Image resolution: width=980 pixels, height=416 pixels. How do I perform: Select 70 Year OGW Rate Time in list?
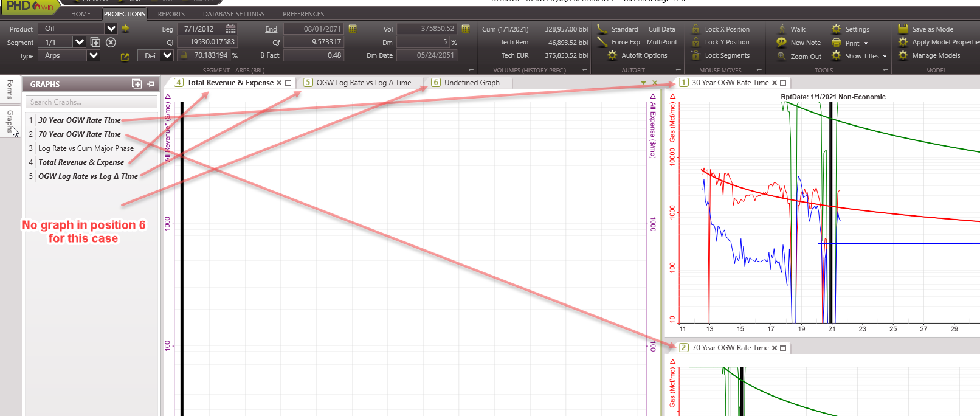coord(79,134)
